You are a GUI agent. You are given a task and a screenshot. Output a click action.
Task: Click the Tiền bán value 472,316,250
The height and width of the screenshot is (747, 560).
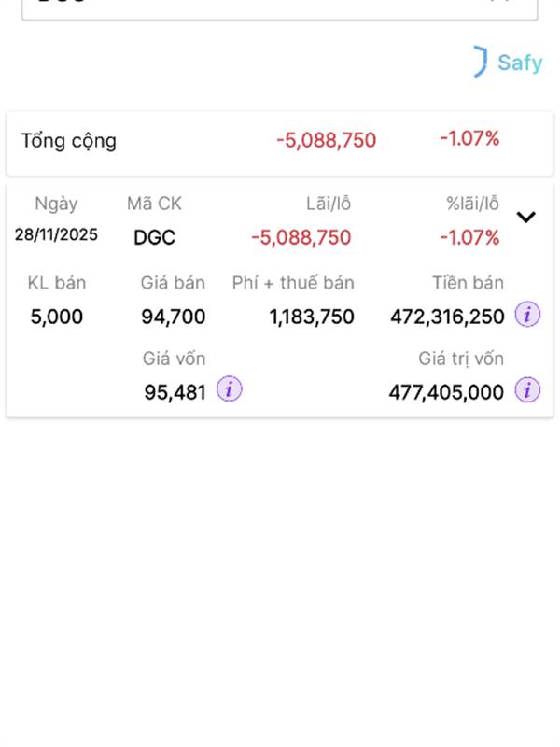click(x=447, y=317)
